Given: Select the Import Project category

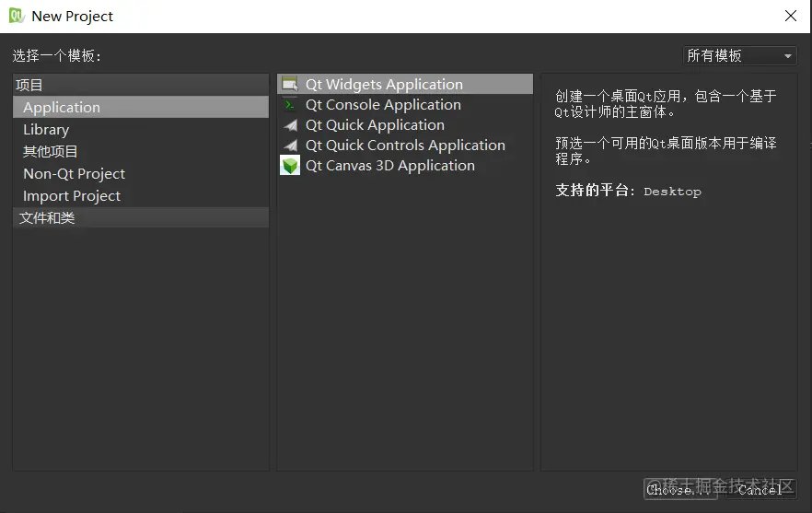Looking at the screenshot, I should pyautogui.click(x=141, y=196).
